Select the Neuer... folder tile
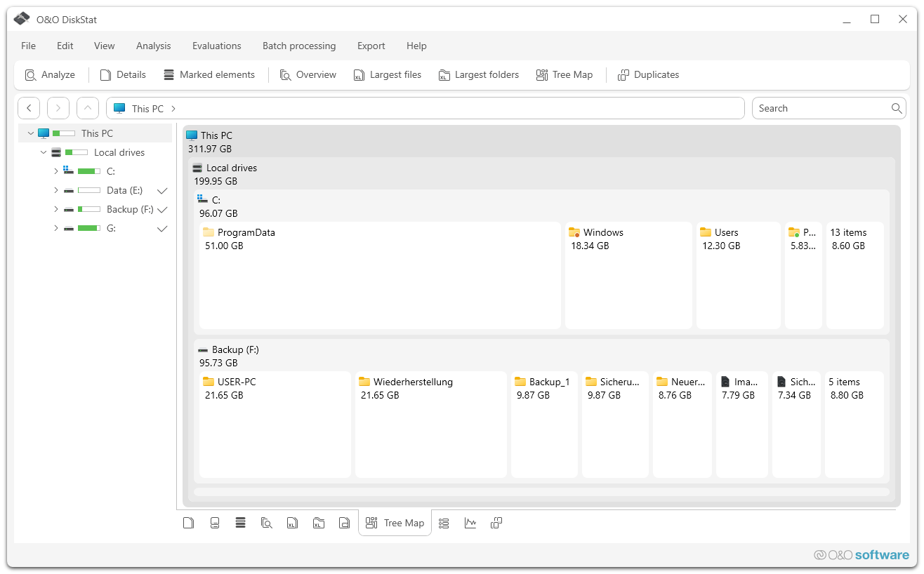 (682, 425)
